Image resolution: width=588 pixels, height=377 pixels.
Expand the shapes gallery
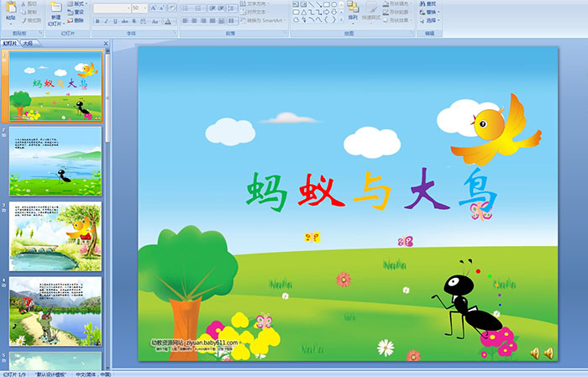[x=341, y=21]
